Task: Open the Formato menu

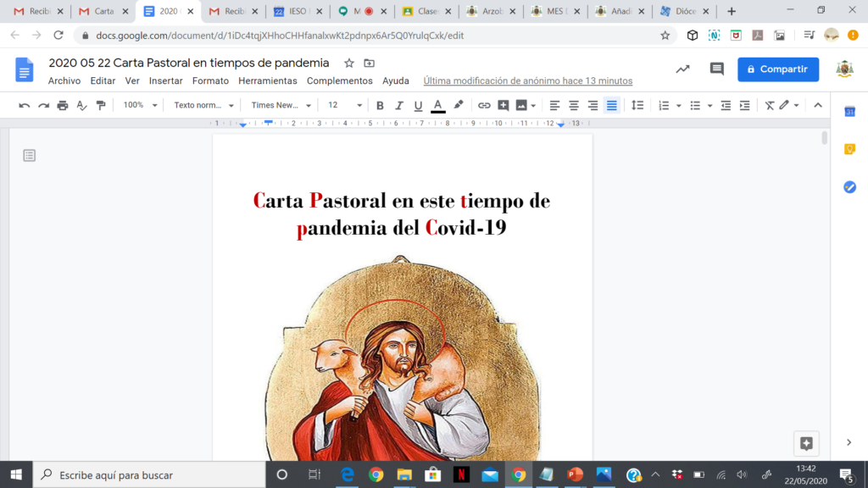Action: click(x=210, y=80)
